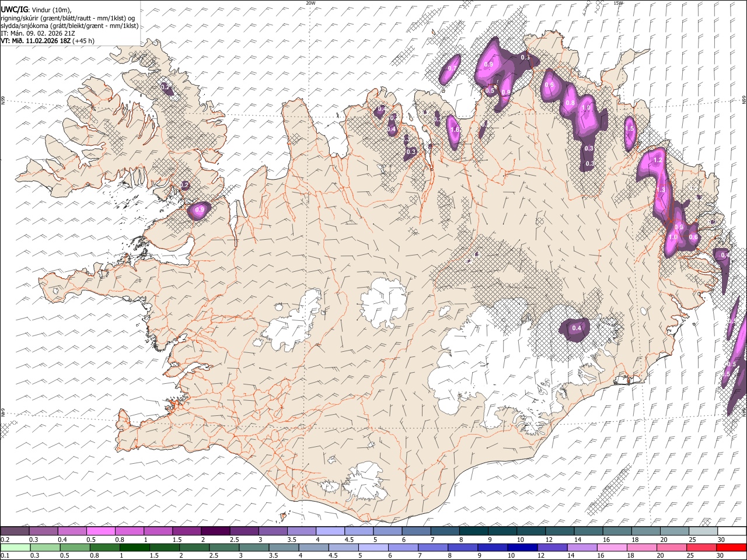Screen dimensions: 747x560
Task: Click the upper legend swatch labeled 0.2
Action: pyautogui.click(x=15, y=531)
